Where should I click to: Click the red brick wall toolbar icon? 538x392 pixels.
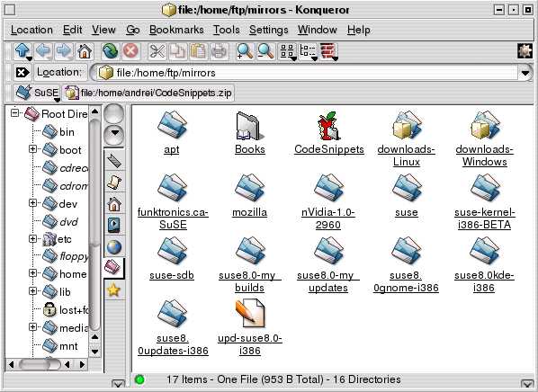(x=328, y=51)
